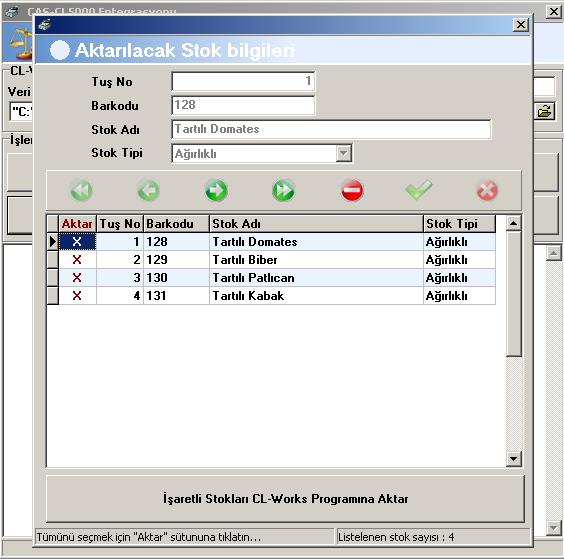
Task: Click the previous record arrow icon
Action: [149, 190]
